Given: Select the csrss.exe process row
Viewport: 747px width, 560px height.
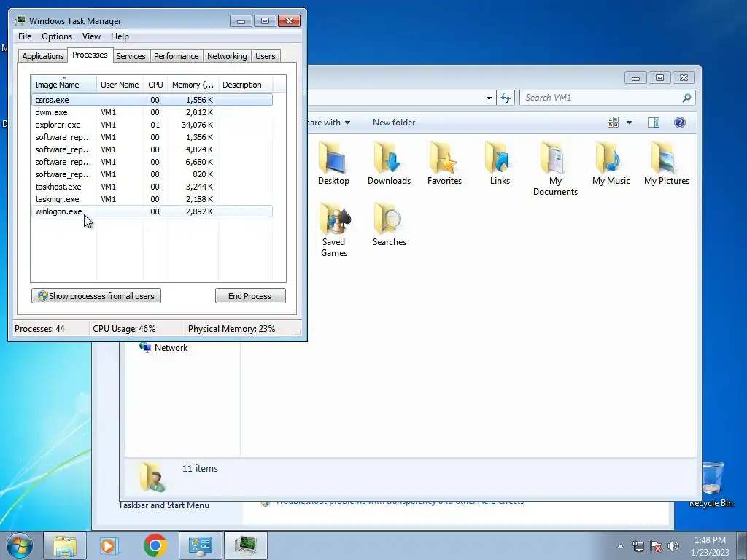Looking at the screenshot, I should (x=152, y=100).
